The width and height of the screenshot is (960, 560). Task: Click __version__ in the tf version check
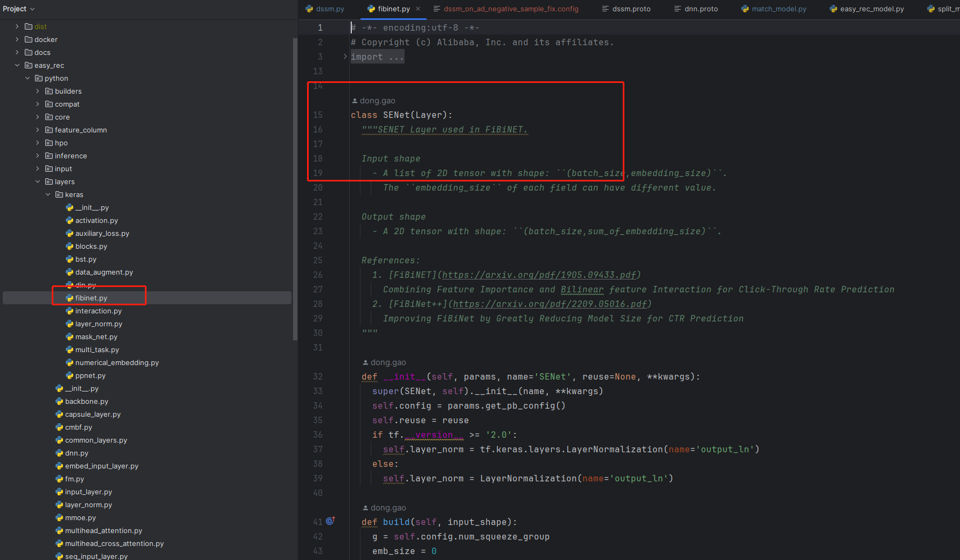click(434, 435)
